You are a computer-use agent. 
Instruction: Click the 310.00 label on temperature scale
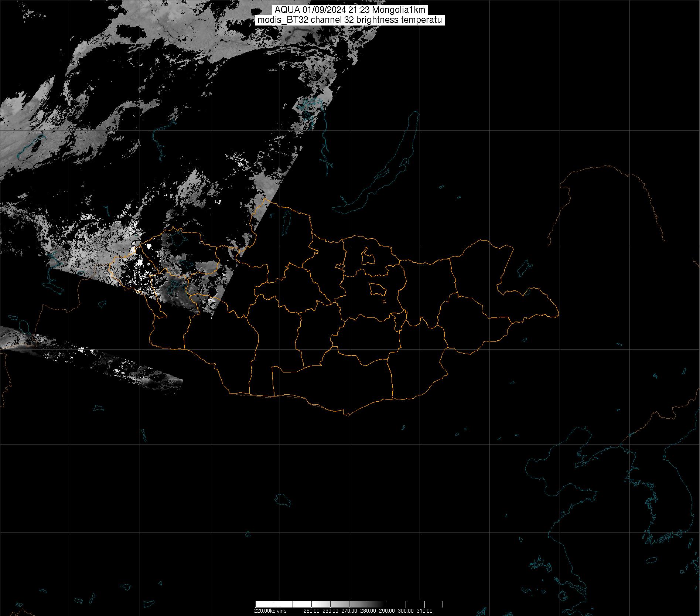click(424, 611)
